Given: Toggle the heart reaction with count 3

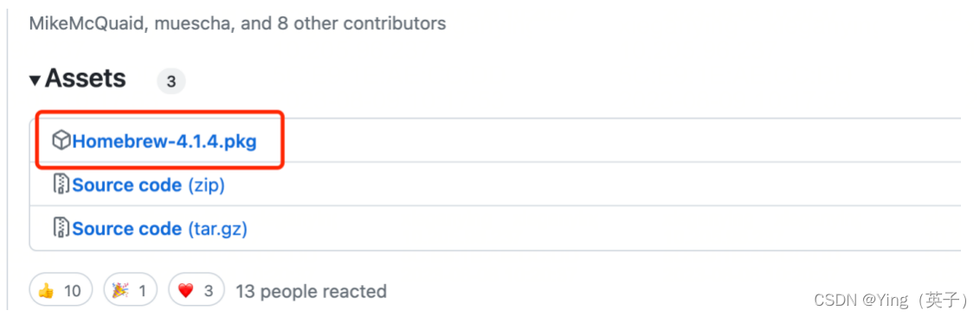Looking at the screenshot, I should click(197, 290).
